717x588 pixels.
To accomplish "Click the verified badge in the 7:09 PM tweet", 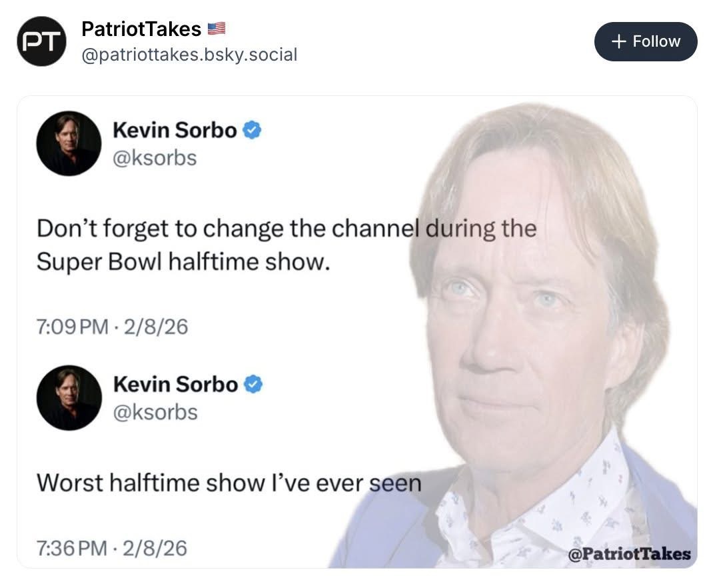I will point(251,130).
